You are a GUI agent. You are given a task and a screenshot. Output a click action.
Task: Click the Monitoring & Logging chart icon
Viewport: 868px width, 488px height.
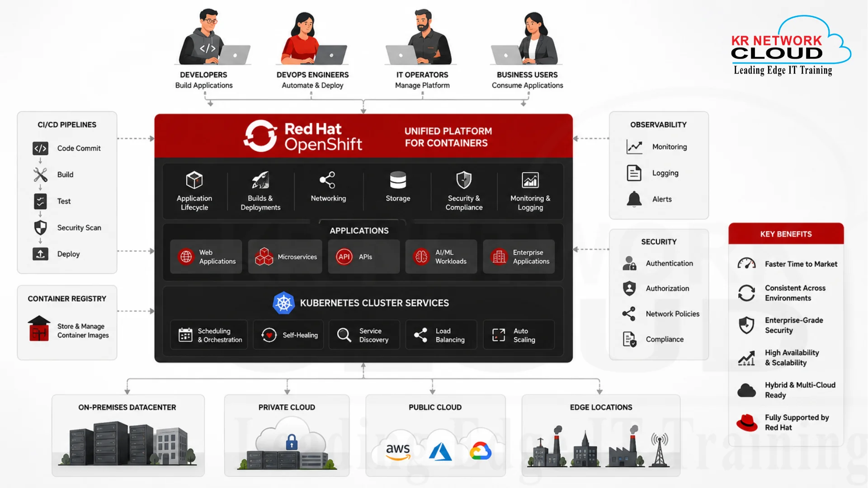pos(530,180)
